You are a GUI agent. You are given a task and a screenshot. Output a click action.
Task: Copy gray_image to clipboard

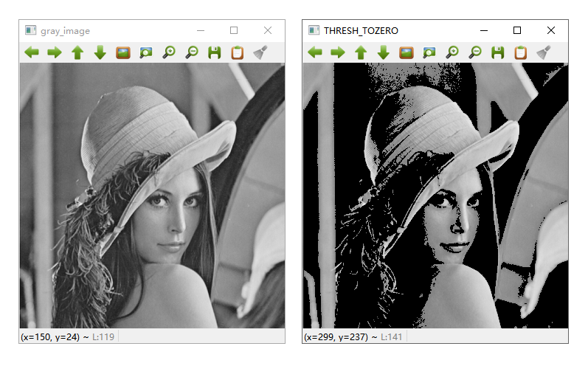pyautogui.click(x=238, y=52)
